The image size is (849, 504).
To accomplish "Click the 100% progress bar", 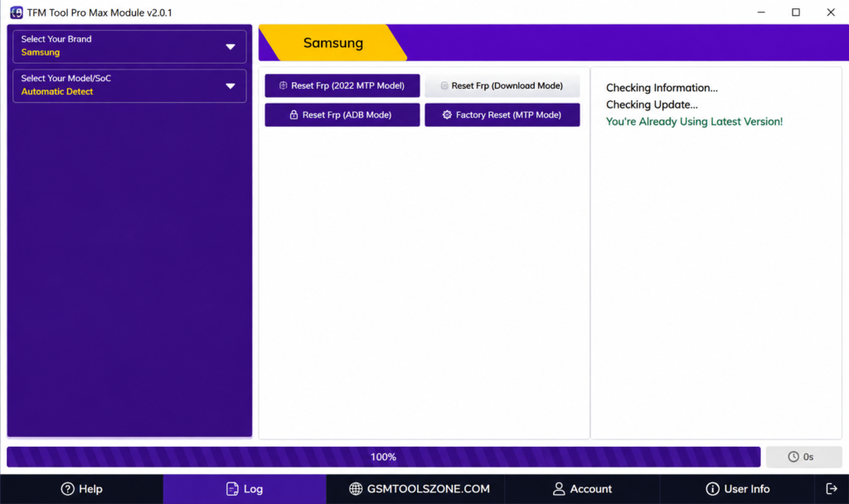I will (383, 457).
